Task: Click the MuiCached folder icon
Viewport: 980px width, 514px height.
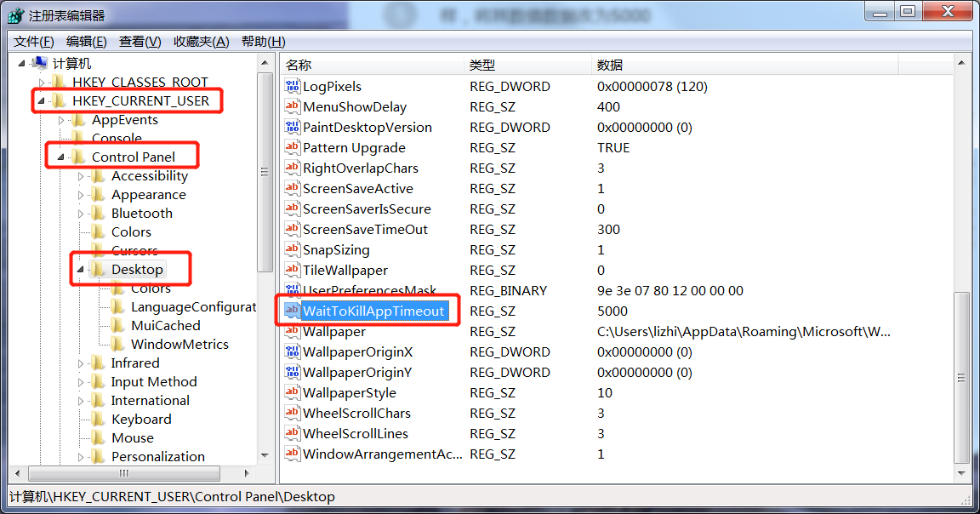Action: tap(117, 325)
